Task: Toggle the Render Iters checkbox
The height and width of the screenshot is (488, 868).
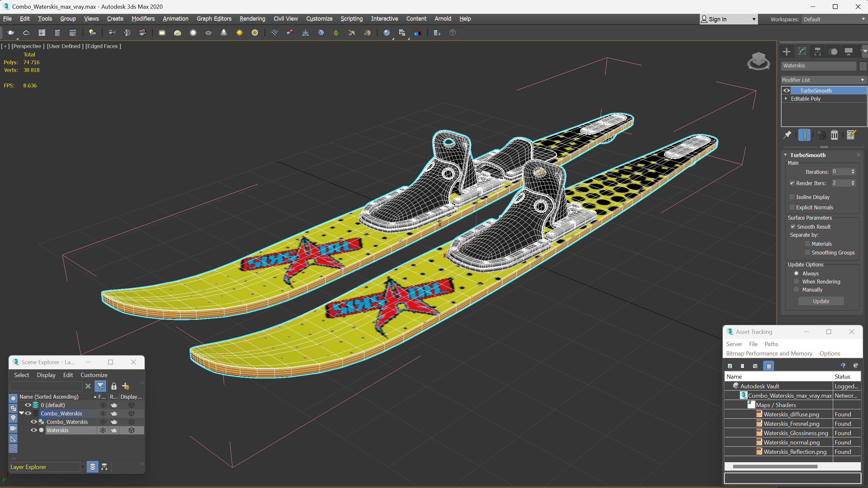Action: coord(792,183)
